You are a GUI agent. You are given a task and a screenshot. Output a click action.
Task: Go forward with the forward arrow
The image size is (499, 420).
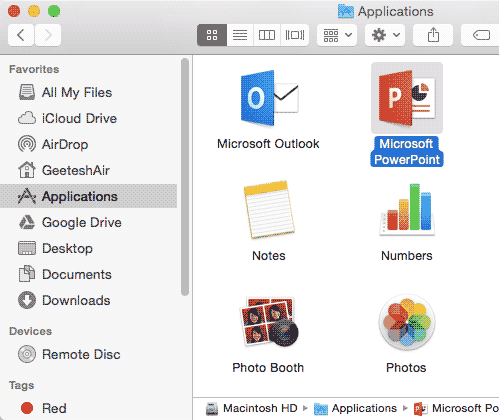48,35
